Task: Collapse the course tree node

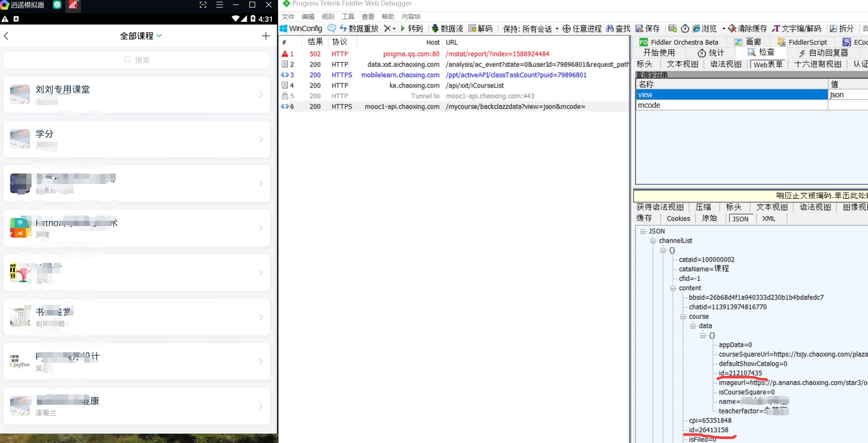Action: pos(683,316)
